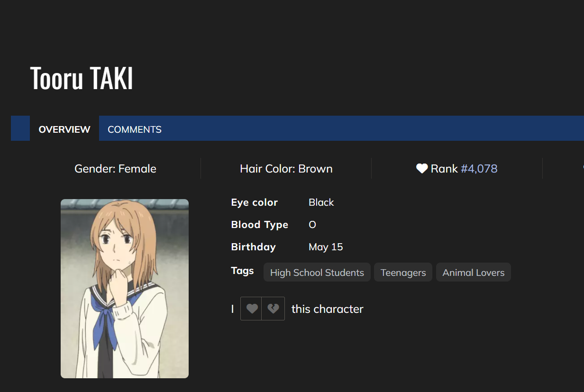
Task: Click the blood type value O
Action: [x=312, y=225]
